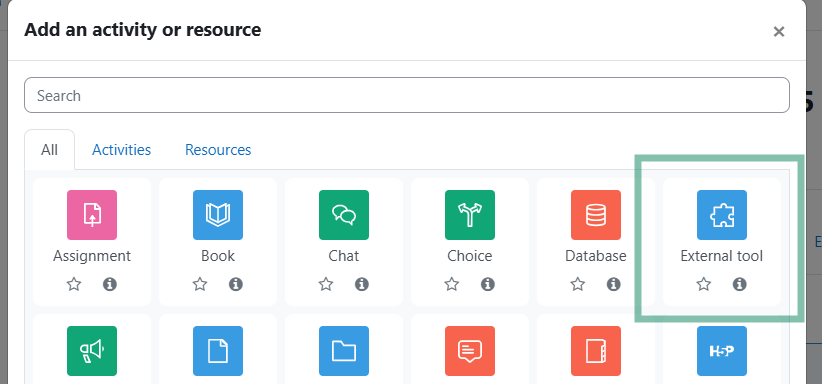Select the H5P activity icon
Viewport: 822px width, 384px height.
[x=722, y=351]
